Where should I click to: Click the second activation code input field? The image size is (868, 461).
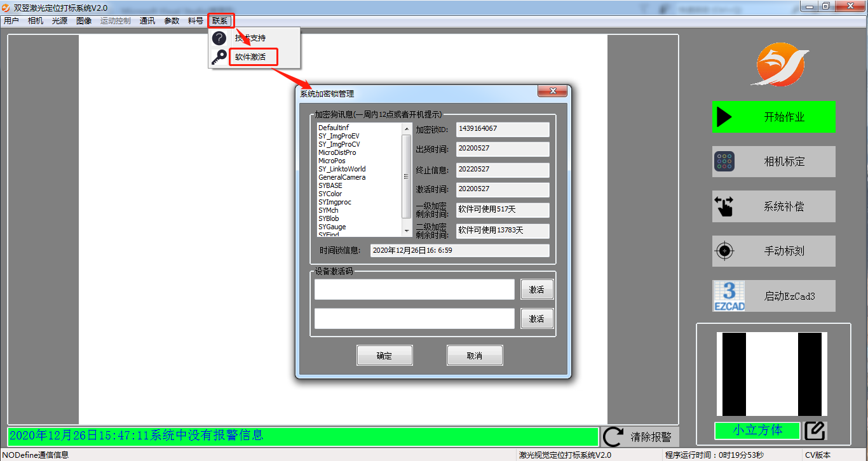coord(414,319)
